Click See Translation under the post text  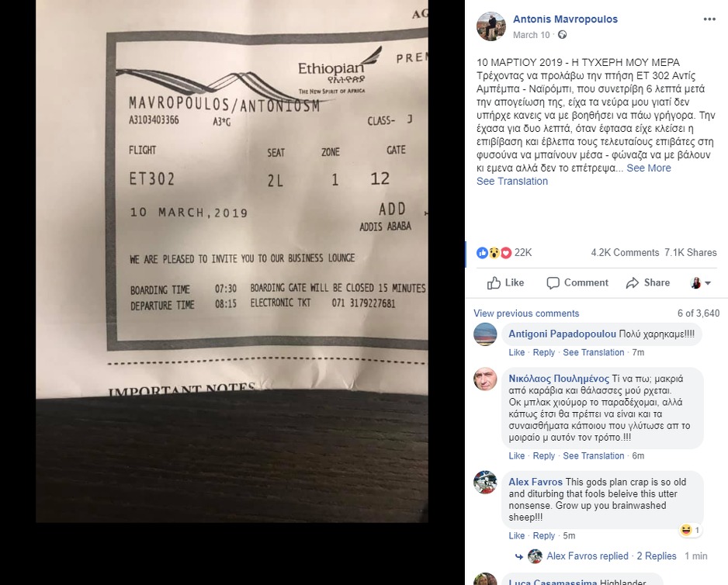pos(511,181)
